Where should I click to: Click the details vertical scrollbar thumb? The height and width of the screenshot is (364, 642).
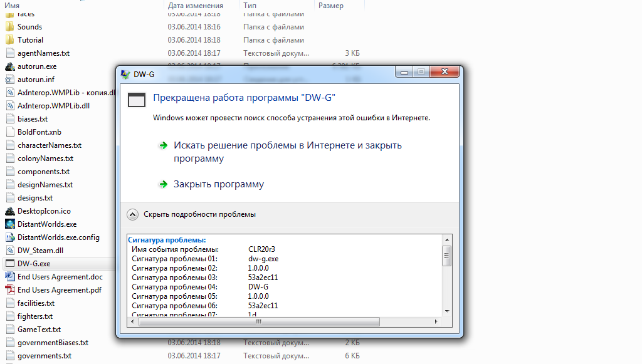pos(446,256)
